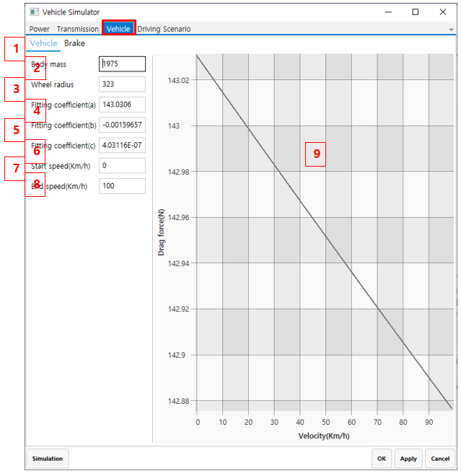Maximize the Vehicle Simulator window
Image resolution: width=461 pixels, height=476 pixels.
[415, 12]
